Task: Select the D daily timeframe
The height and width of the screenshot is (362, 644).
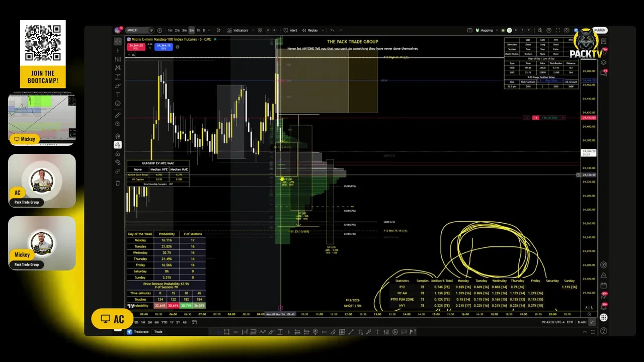Action: point(204,30)
